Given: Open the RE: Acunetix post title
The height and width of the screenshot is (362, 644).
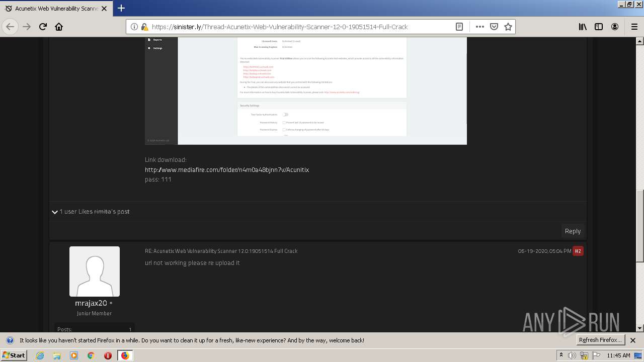Looking at the screenshot, I should pos(221,251).
